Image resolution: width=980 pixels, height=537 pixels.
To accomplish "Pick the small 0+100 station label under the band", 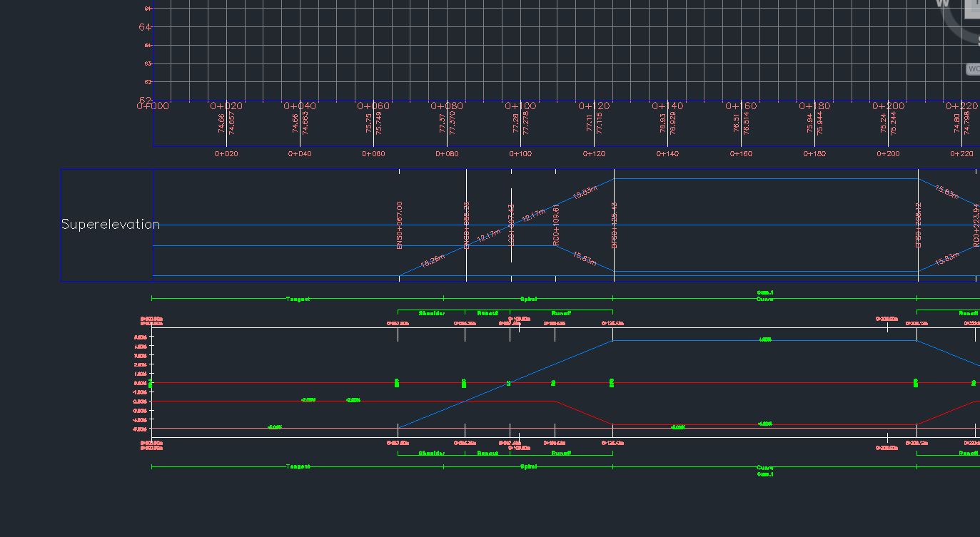I will click(520, 153).
